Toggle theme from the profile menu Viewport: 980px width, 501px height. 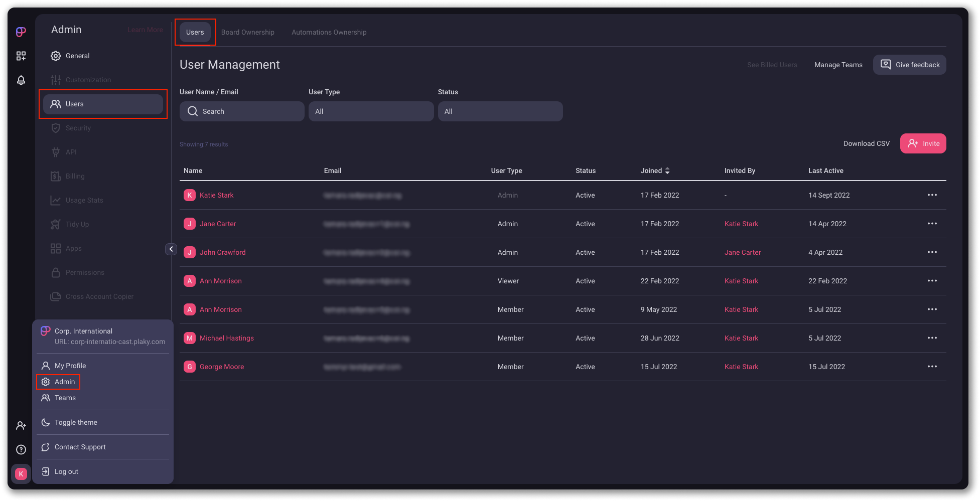pos(76,422)
